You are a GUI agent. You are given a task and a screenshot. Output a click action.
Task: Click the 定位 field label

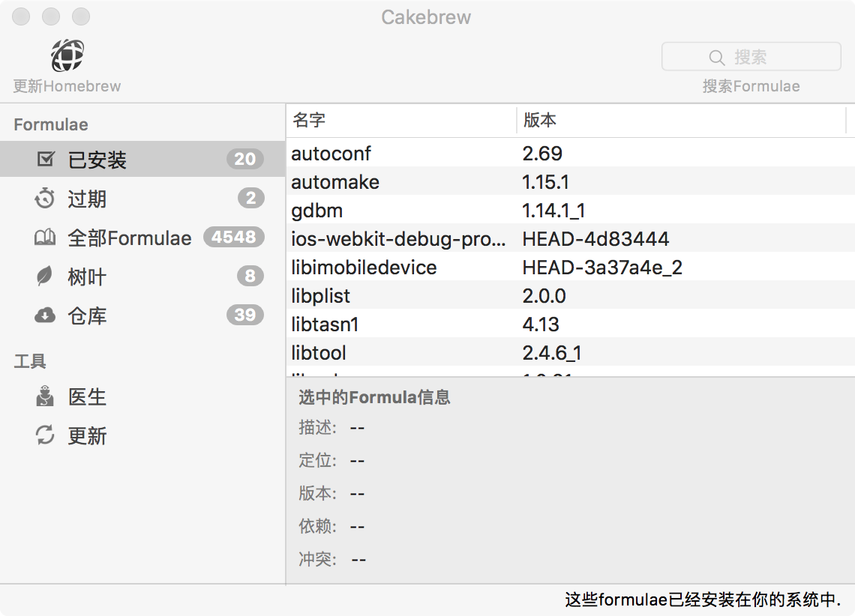[x=317, y=460]
